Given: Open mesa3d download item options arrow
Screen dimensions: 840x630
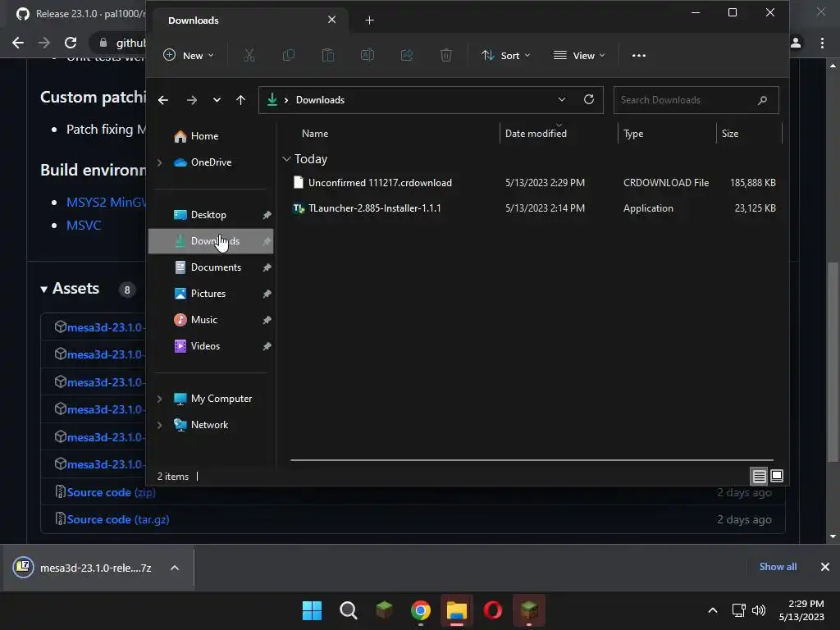Looking at the screenshot, I should point(175,568).
